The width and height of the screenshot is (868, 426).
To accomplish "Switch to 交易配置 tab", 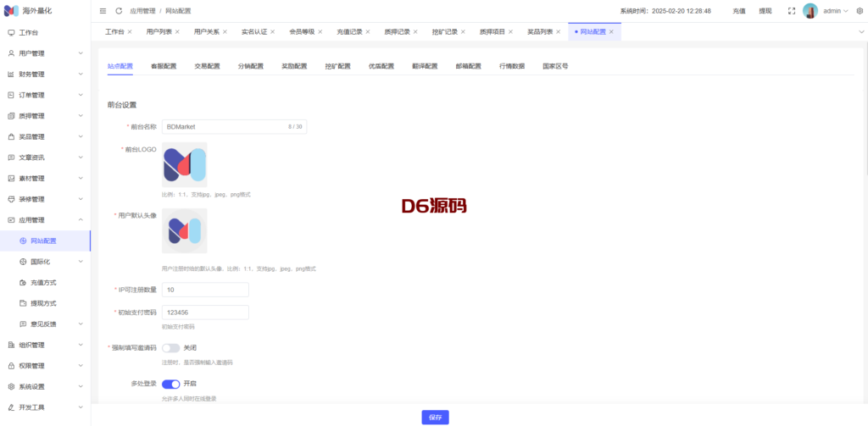I will (x=207, y=66).
